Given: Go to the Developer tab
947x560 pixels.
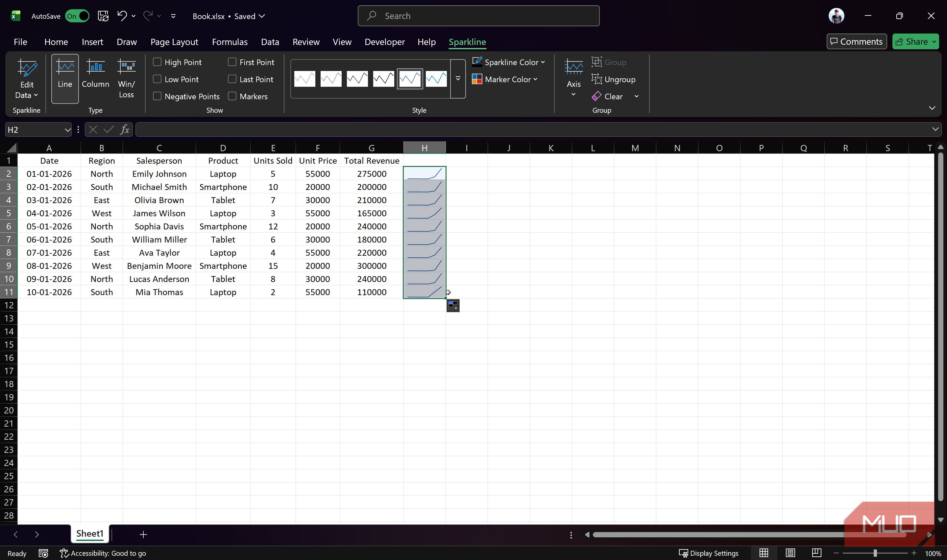Looking at the screenshot, I should [385, 42].
